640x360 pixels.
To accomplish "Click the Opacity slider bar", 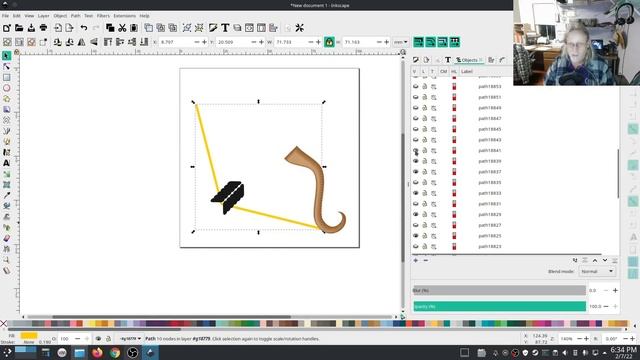I will [500, 307].
